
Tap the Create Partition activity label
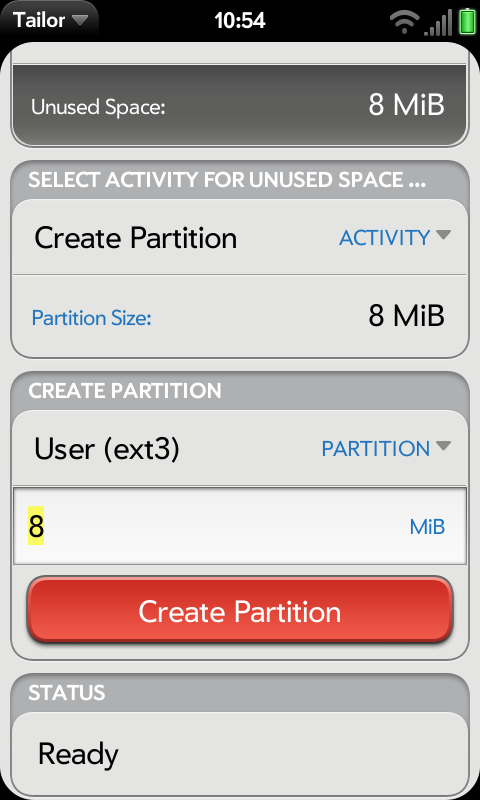click(x=136, y=238)
